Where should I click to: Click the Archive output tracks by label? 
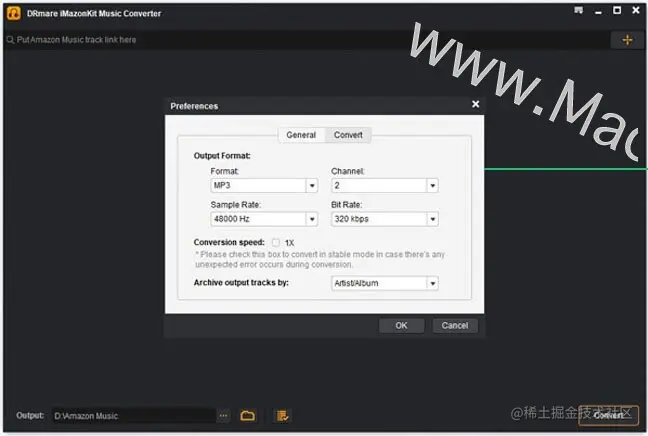(241, 283)
